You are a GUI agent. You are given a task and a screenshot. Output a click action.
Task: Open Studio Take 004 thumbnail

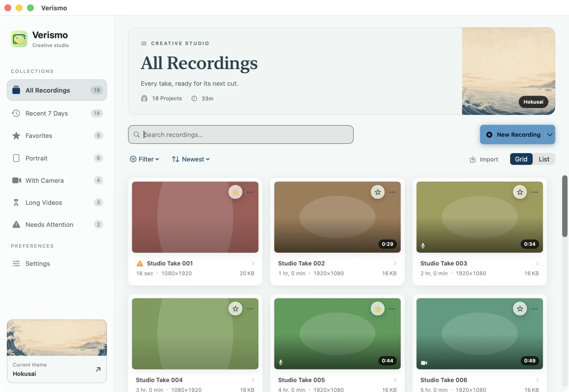(195, 334)
